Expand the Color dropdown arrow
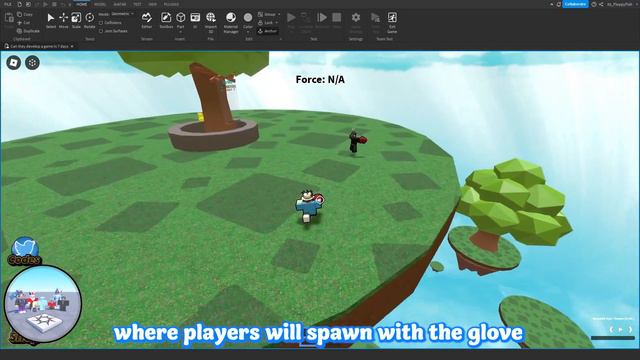This screenshot has width=640, height=360. coord(248,31)
